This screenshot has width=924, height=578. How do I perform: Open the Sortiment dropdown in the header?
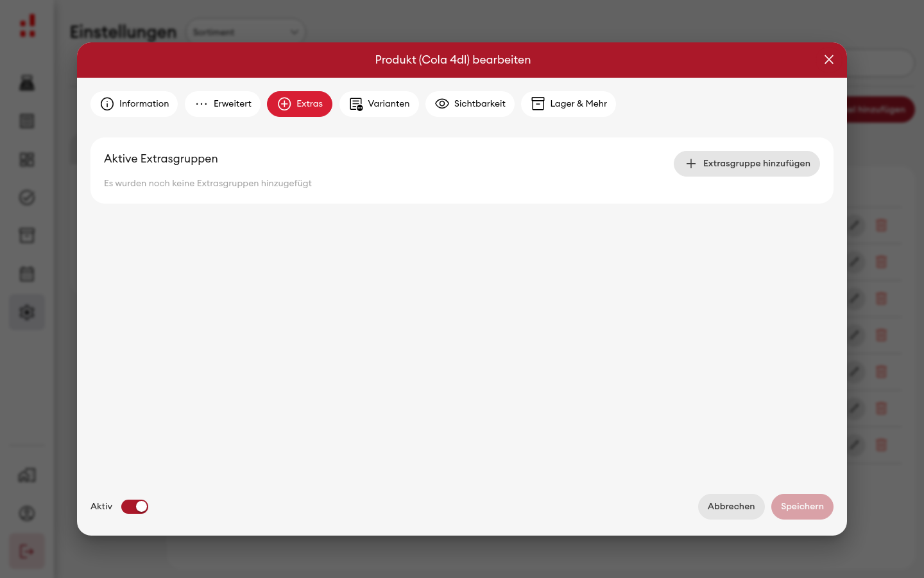(x=246, y=32)
